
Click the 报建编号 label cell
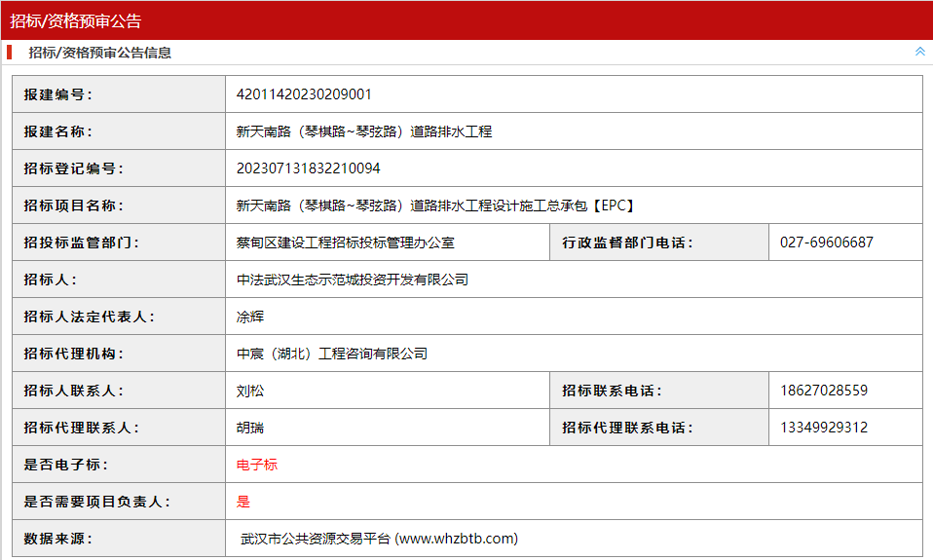tap(119, 94)
